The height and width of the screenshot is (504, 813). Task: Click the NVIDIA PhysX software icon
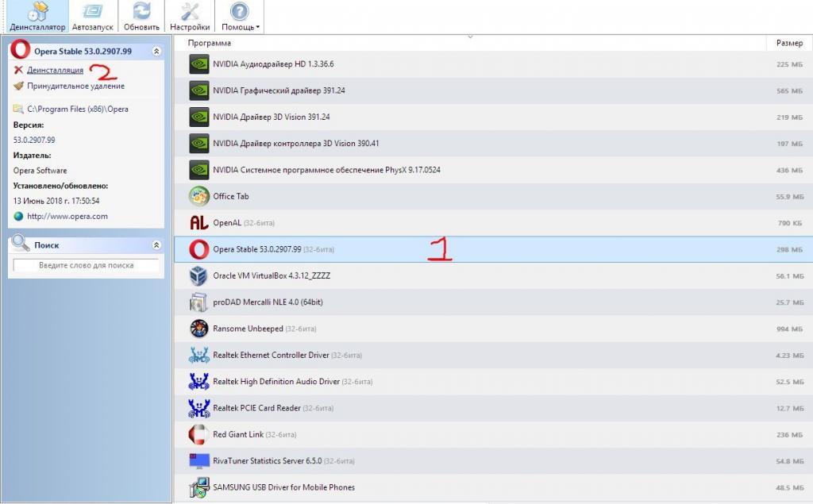pyautogui.click(x=199, y=170)
